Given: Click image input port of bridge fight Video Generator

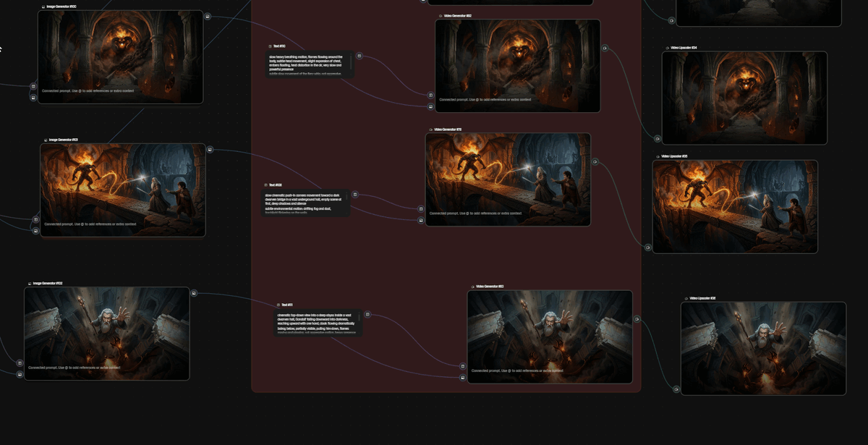Looking at the screenshot, I should point(421,220).
